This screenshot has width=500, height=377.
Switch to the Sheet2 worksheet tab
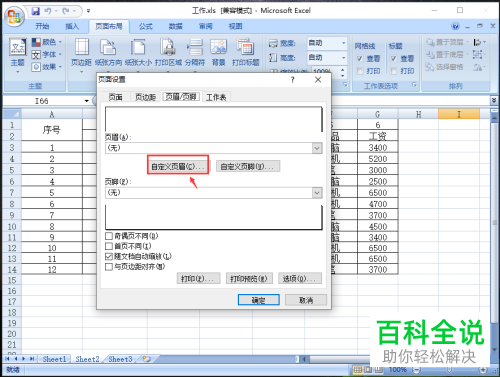(87, 359)
